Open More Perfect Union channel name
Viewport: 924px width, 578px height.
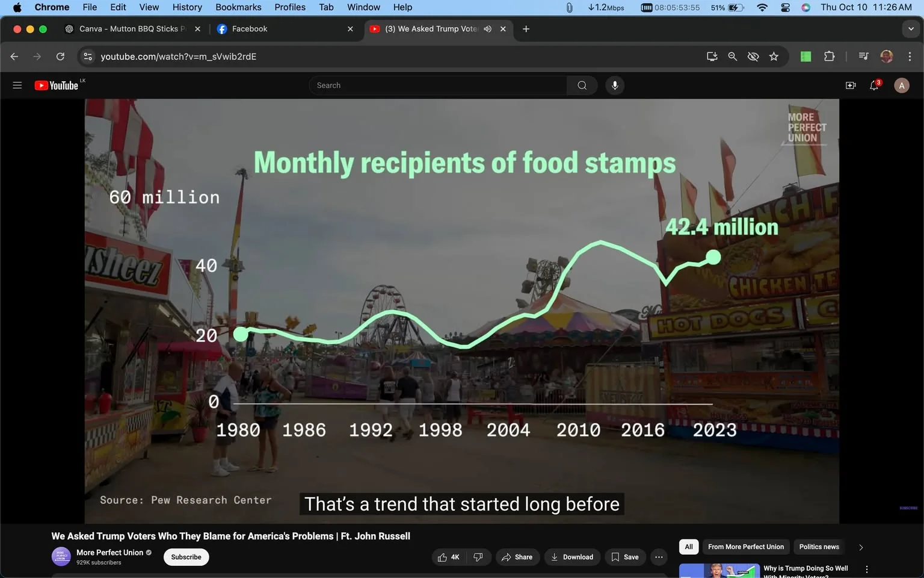109,553
